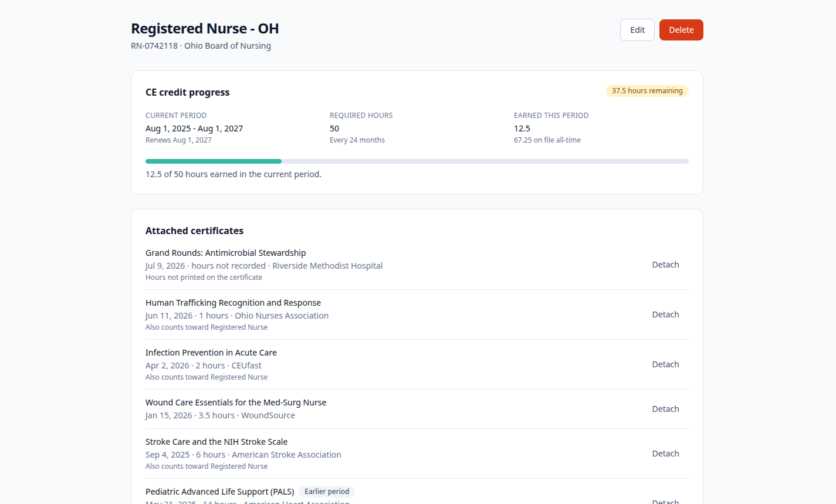Click 'Jan 15, 2026 · 3.5 hours · WoundSource' details
This screenshot has width=836, height=504.
click(220, 415)
